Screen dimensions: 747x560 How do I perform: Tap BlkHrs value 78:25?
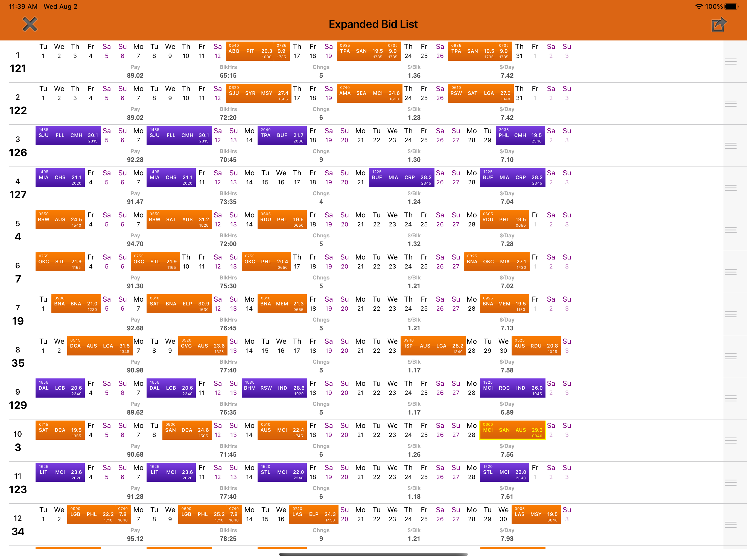click(x=228, y=539)
